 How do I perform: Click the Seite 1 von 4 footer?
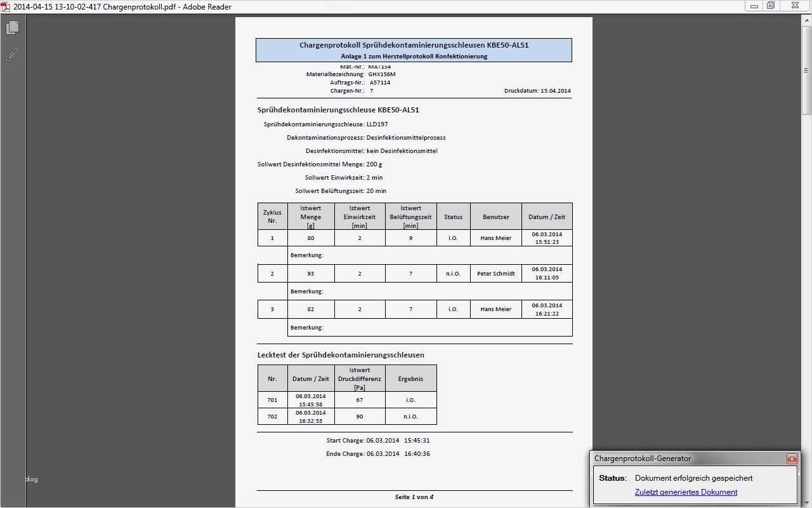click(414, 497)
